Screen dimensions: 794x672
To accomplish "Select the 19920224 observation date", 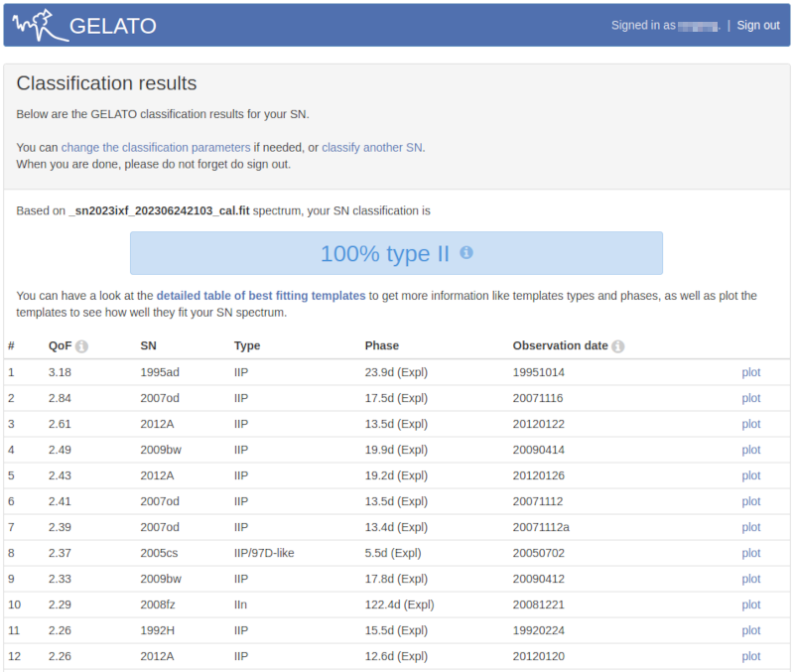I will point(538,630).
